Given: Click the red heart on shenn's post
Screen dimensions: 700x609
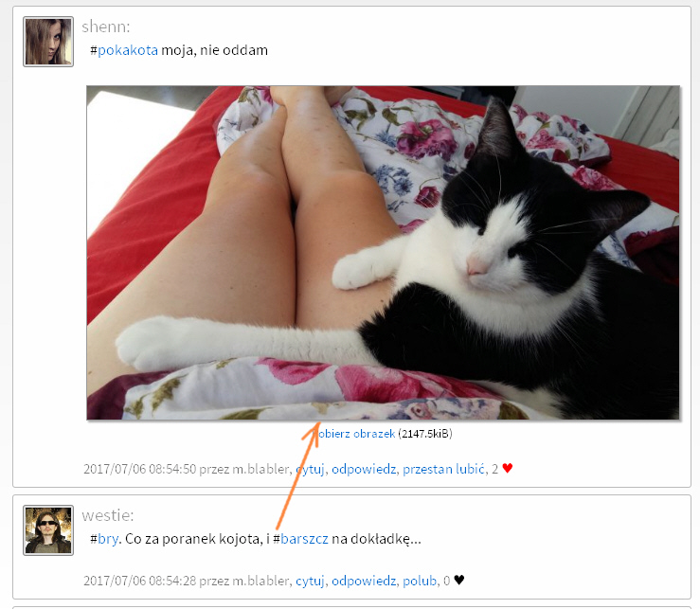Looking at the screenshot, I should click(x=507, y=469).
